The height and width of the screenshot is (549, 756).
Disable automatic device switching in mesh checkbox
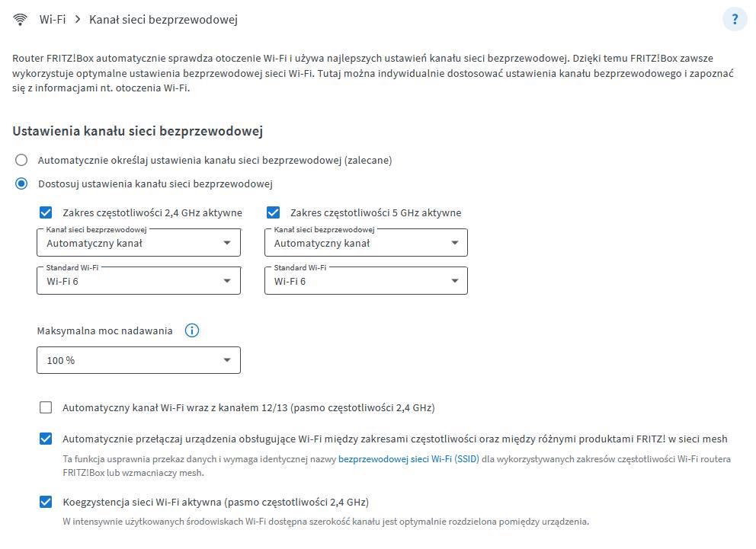[x=46, y=439]
